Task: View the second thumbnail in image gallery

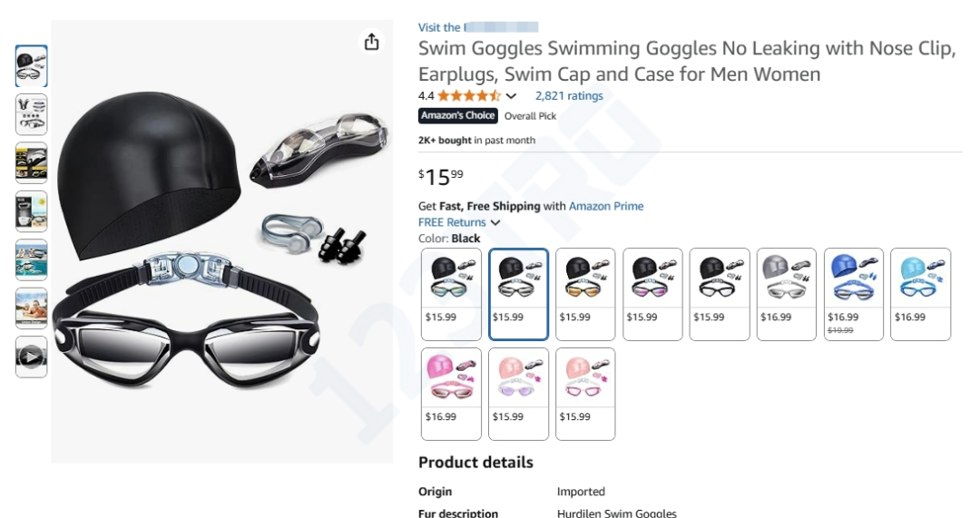Action: [31, 114]
